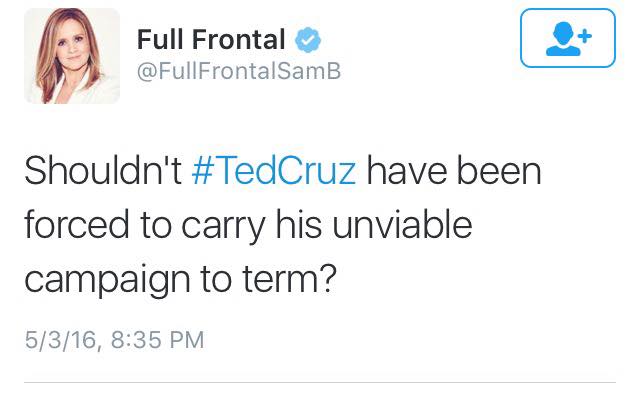Image resolution: width=639 pixels, height=394 pixels.
Task: Open the #TedCruz hashtag link
Action: pyautogui.click(x=274, y=171)
